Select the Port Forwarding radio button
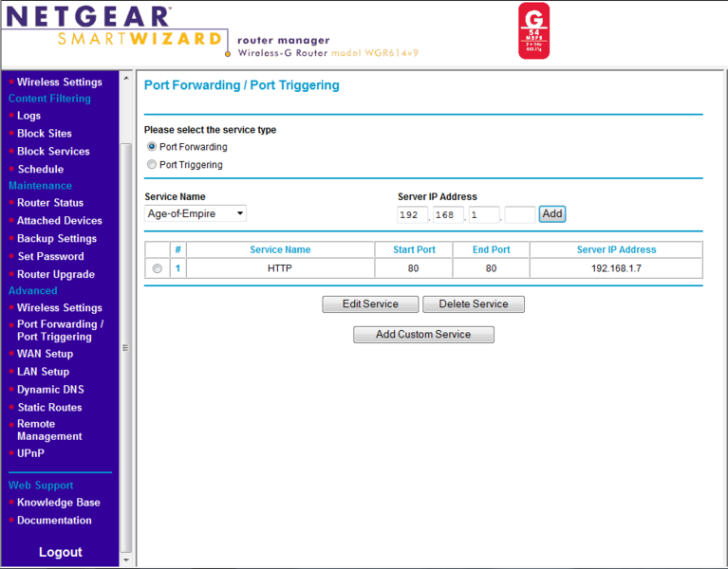Image resolution: width=728 pixels, height=569 pixels. click(151, 147)
